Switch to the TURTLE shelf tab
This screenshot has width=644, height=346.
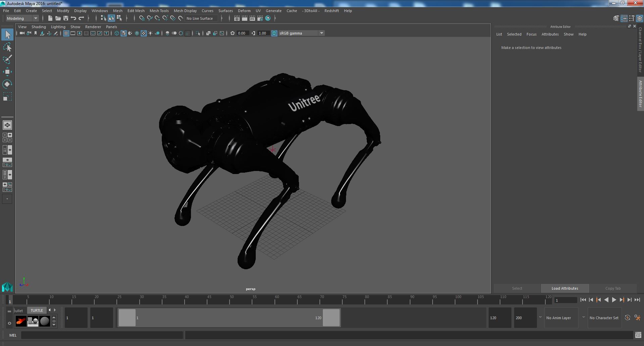pos(37,310)
